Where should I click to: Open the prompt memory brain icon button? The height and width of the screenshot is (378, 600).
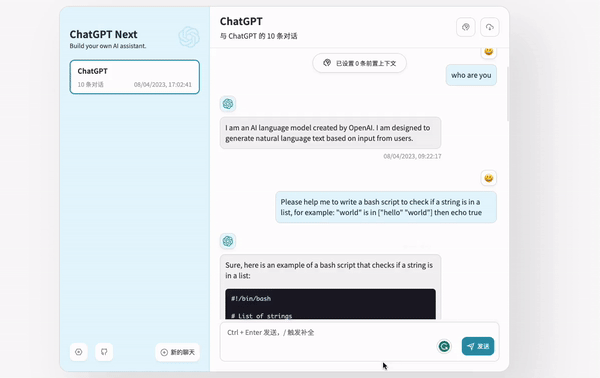[x=466, y=27]
